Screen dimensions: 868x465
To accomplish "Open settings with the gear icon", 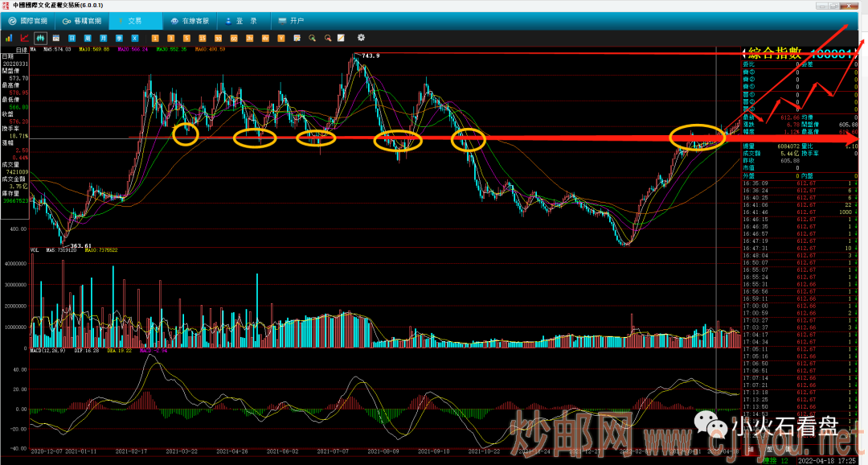I will [361, 38].
